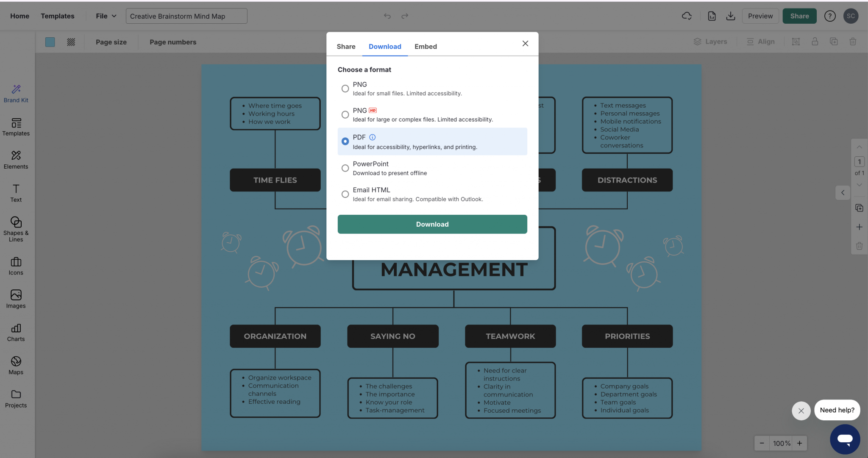
Task: Open the Shapes & Lines panel
Action: pyautogui.click(x=16, y=228)
